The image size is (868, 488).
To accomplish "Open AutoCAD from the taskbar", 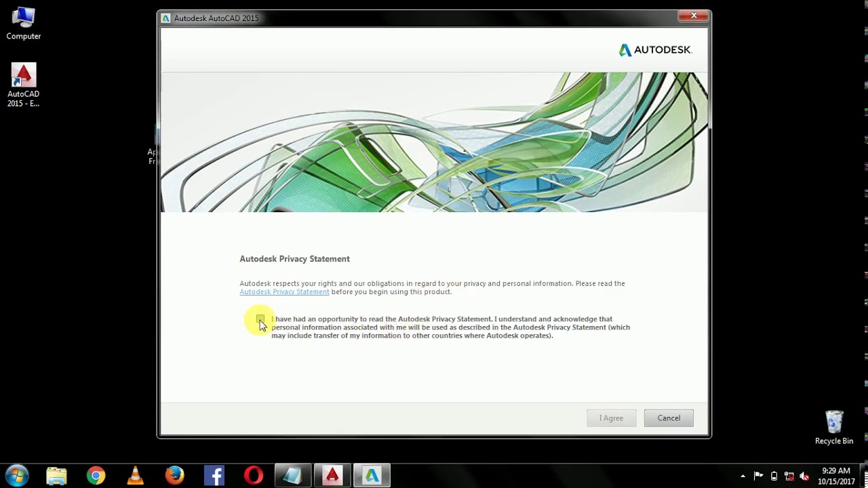I will point(332,475).
